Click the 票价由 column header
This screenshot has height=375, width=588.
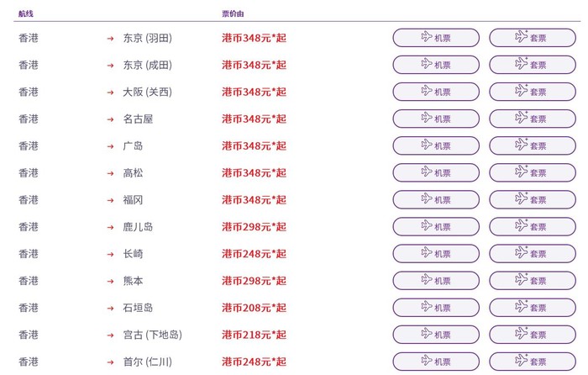234,14
